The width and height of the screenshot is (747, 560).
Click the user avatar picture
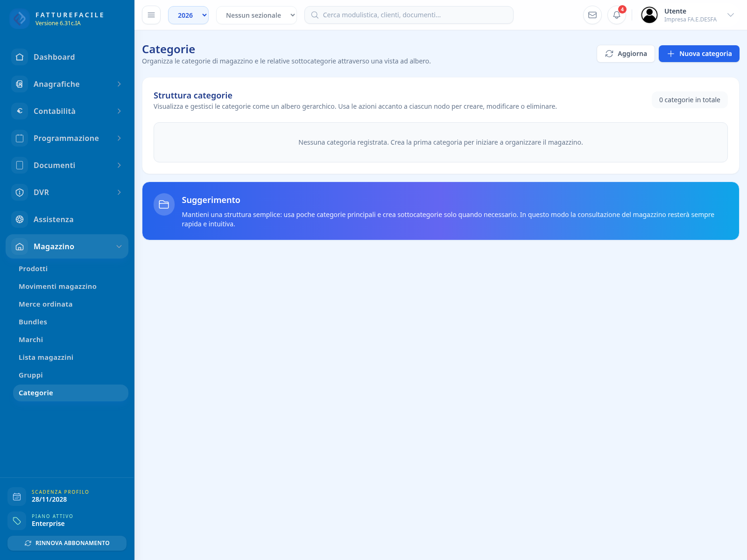coord(649,15)
